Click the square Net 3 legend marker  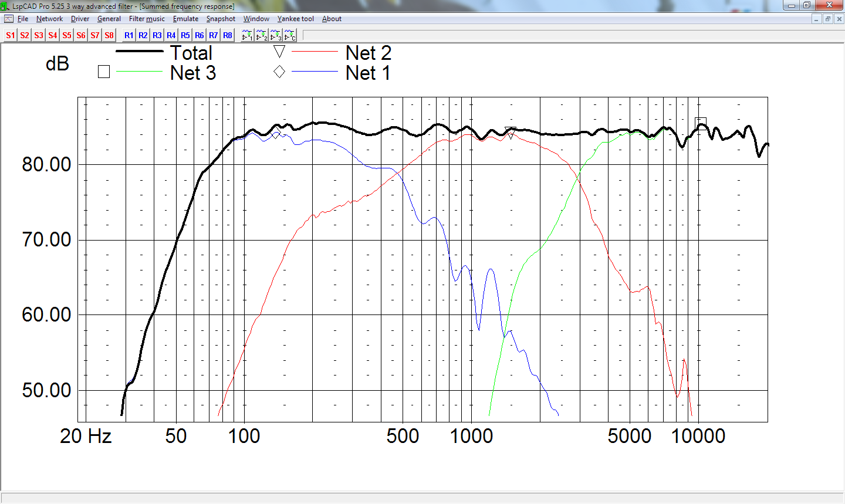coord(104,72)
